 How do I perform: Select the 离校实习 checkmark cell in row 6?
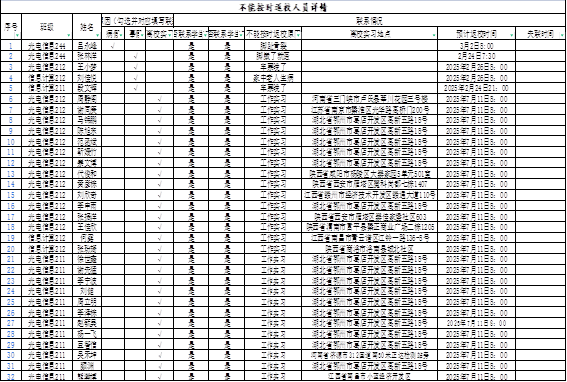click(x=159, y=99)
